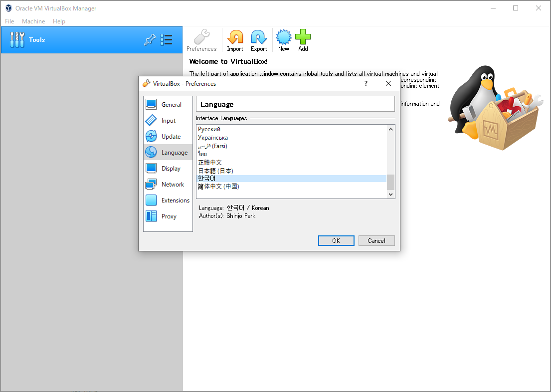Click the green Add machine icon
Image resolution: width=551 pixels, height=392 pixels.
pos(303,37)
